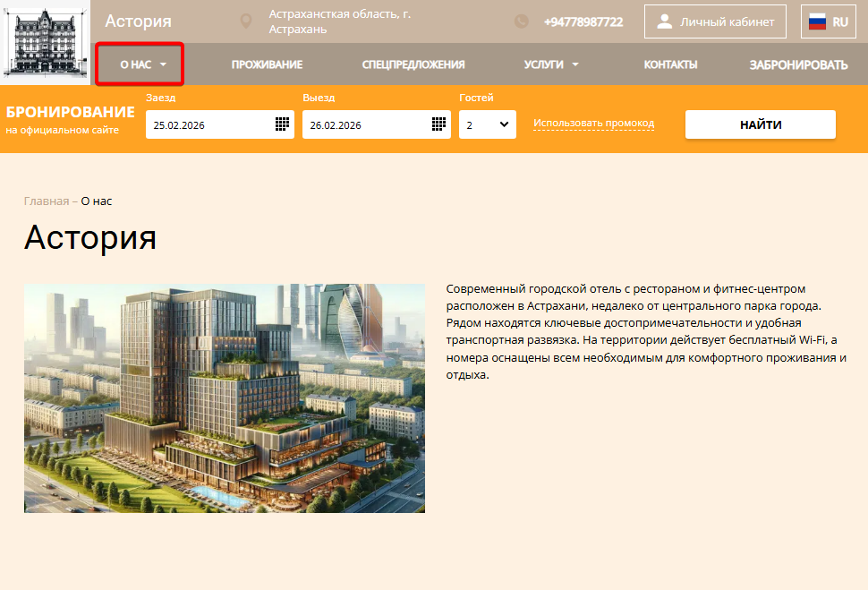Open the Заезд calendar grid icon
This screenshot has width=868, height=590.
(282, 124)
